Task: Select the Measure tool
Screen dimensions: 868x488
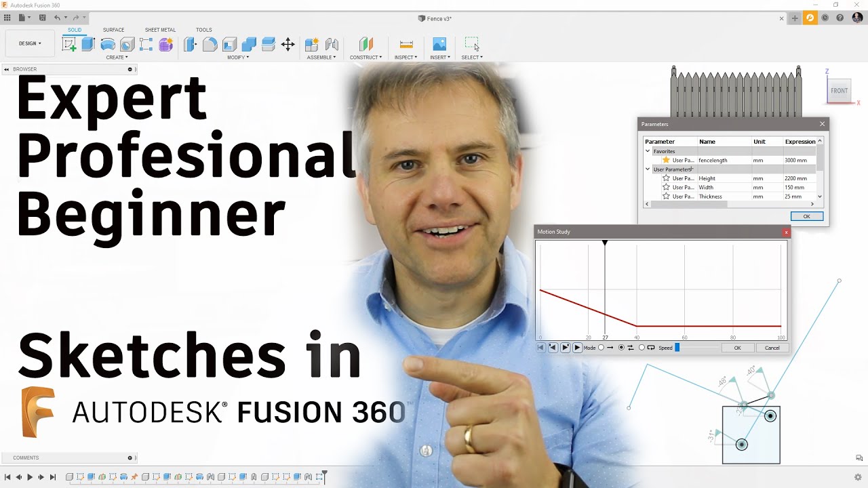Action: coord(406,45)
